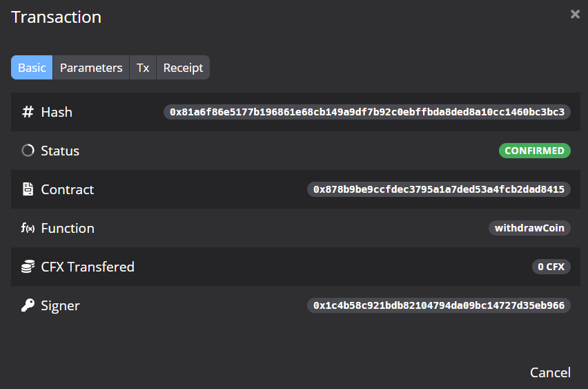The width and height of the screenshot is (588, 389).
Task: Click the signer address badge
Action: [439, 305]
